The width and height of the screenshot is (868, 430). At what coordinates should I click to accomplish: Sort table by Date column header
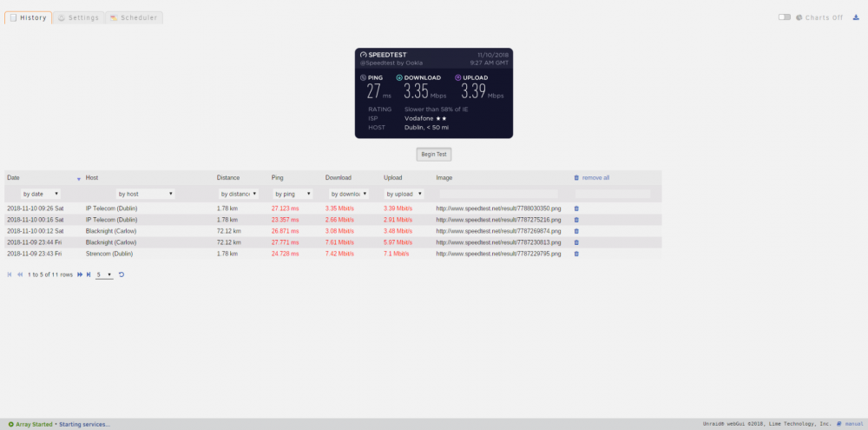tap(13, 178)
